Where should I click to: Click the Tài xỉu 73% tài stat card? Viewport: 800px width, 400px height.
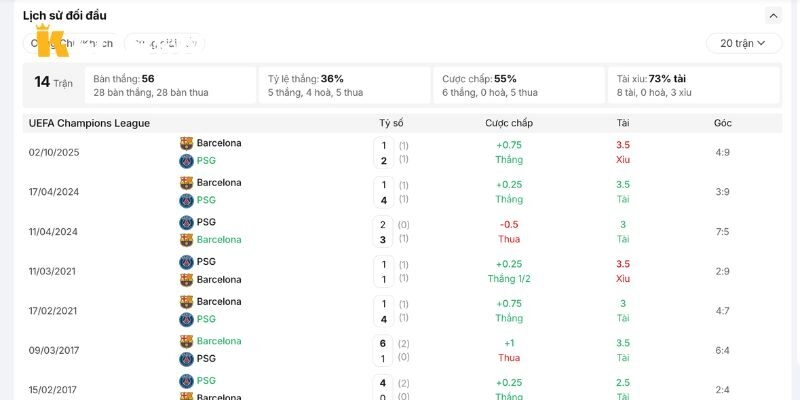pos(693,85)
